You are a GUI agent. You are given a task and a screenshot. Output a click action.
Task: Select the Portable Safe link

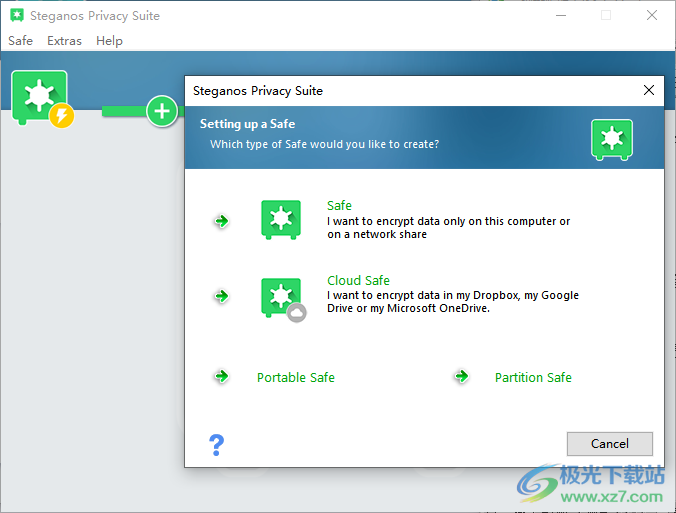pyautogui.click(x=296, y=378)
